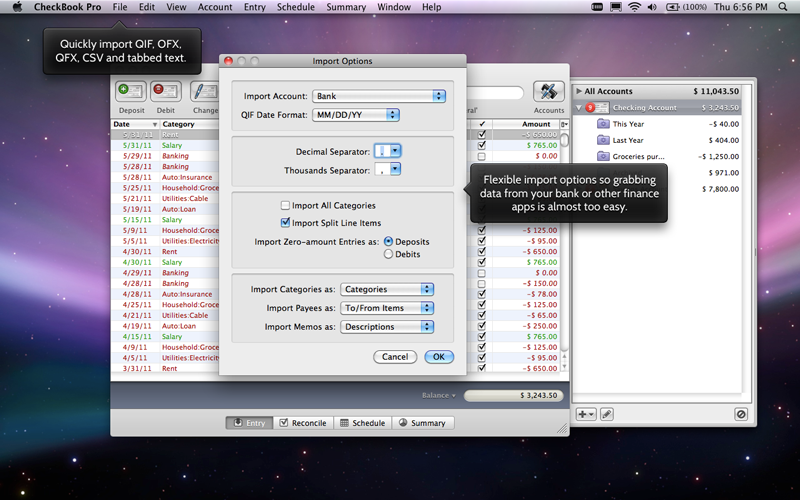Open the File menu
Screen dimensions: 800x500
tap(120, 7)
